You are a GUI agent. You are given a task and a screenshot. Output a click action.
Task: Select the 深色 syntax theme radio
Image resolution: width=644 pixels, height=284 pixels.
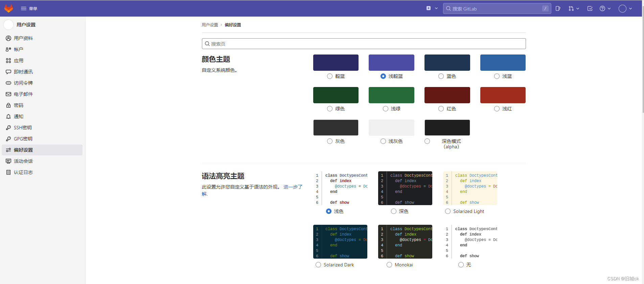click(394, 211)
